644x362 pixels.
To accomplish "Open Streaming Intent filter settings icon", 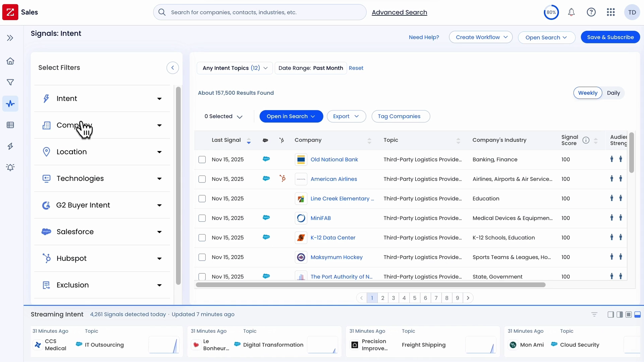I will coord(594,315).
